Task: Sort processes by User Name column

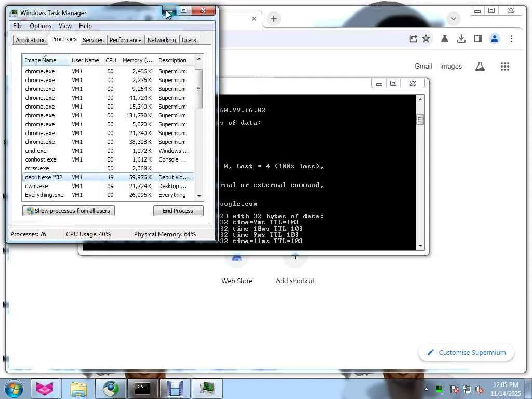Action: click(85, 60)
